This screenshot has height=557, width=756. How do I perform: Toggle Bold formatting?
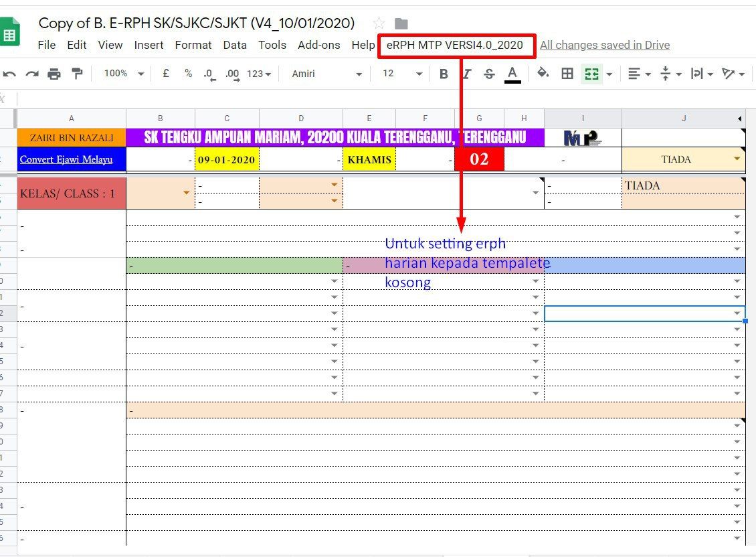444,74
